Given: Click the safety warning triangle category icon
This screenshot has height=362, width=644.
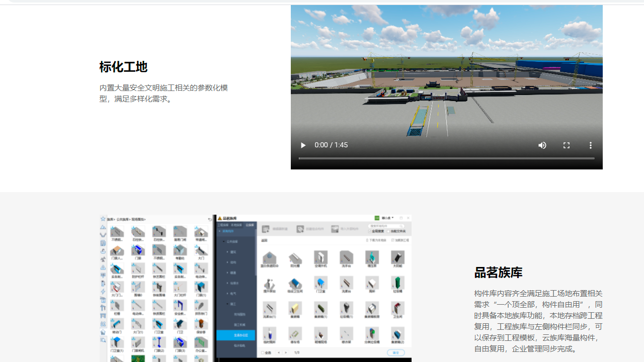Looking at the screenshot, I should (103, 268).
